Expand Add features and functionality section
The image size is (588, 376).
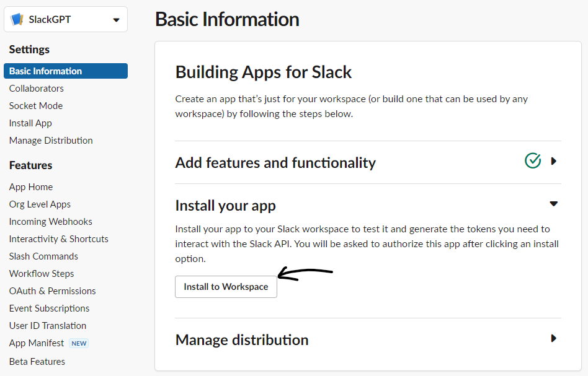point(554,161)
